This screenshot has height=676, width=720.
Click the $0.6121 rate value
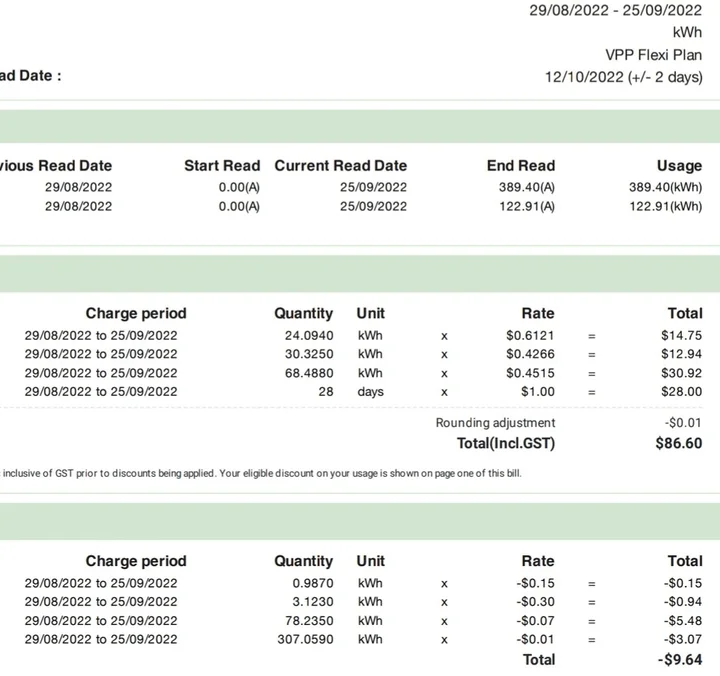530,336
